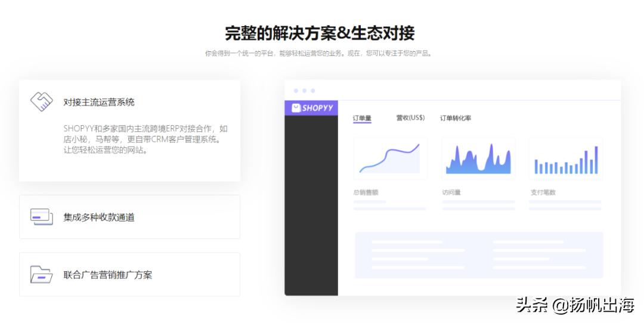644x323 pixels.
Task: Click the folder icon beside 联合广告营销推广方案
Action: click(x=42, y=275)
